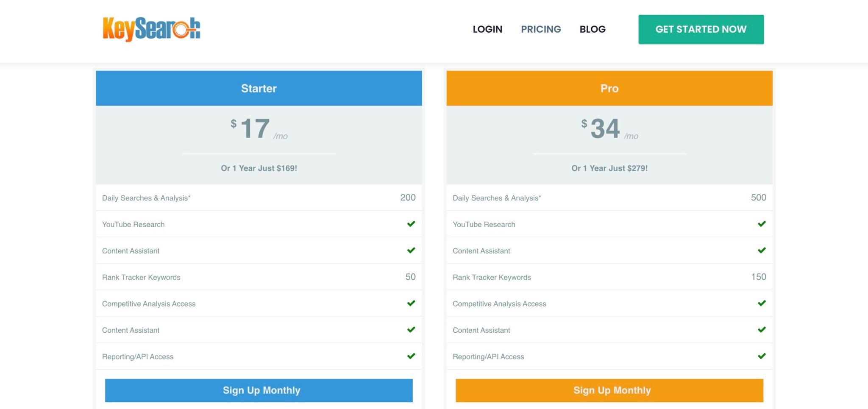Select the Starter plan header
This screenshot has width=868, height=409.
(x=259, y=88)
